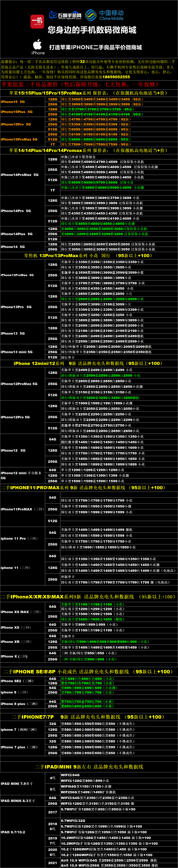Click the iPhone14Plus 5G model label
The image size is (178, 868).
17,234
